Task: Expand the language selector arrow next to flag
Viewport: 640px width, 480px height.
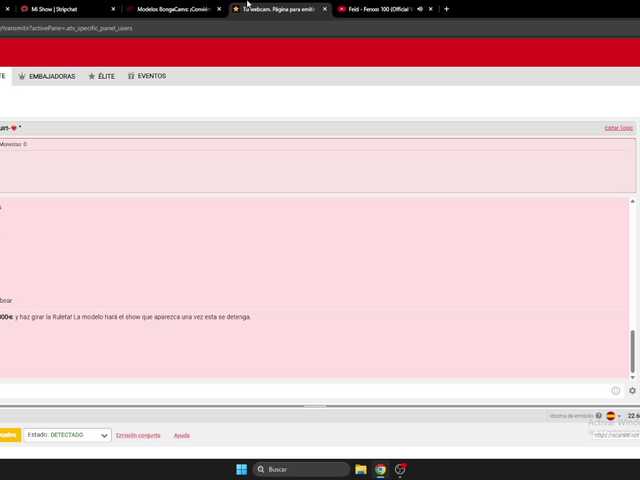Action: click(x=619, y=416)
